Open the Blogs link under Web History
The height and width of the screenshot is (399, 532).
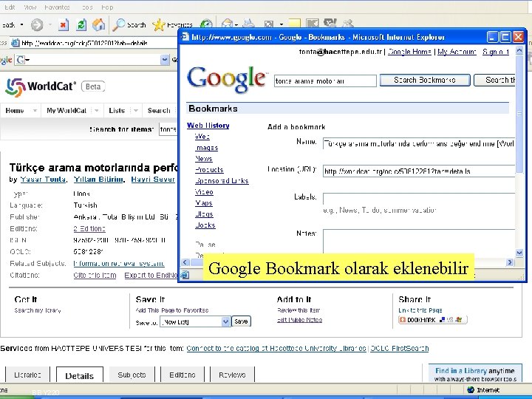tap(204, 214)
